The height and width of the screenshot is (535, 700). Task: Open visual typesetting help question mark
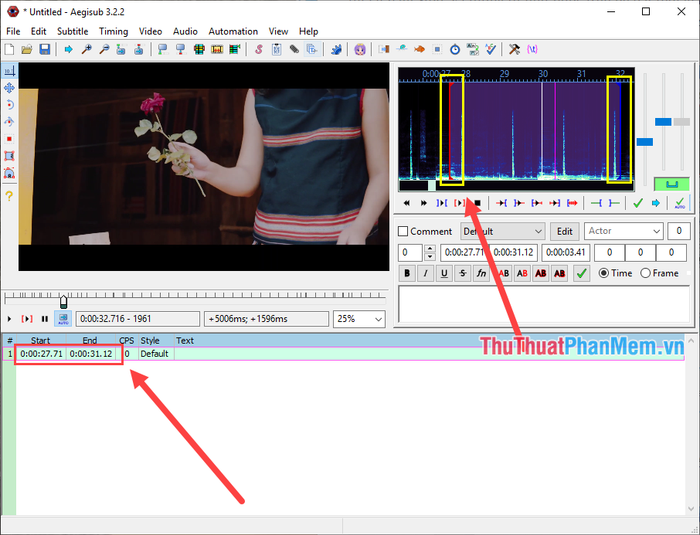tap(9, 196)
